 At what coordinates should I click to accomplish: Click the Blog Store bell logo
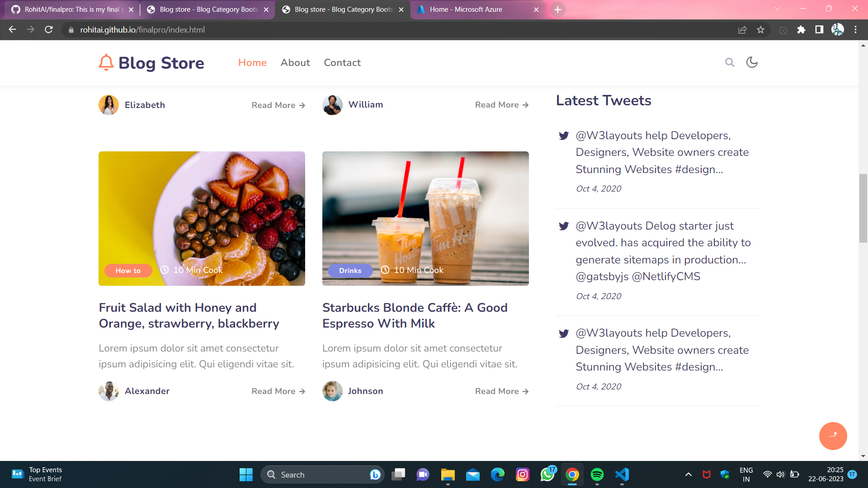pyautogui.click(x=105, y=62)
